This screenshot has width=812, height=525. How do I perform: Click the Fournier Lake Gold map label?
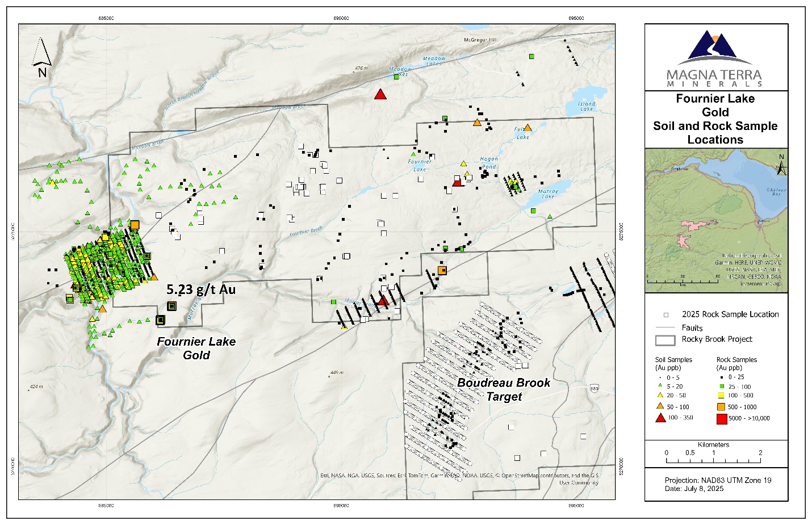tap(196, 348)
